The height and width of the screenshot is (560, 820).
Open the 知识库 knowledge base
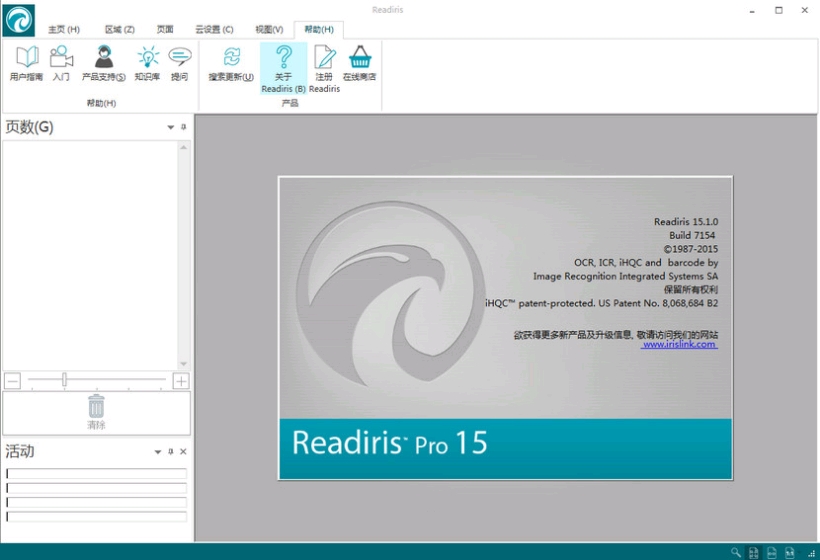click(x=147, y=64)
